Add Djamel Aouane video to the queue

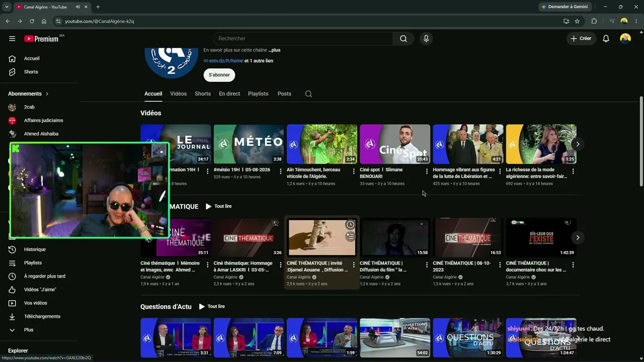tap(350, 236)
